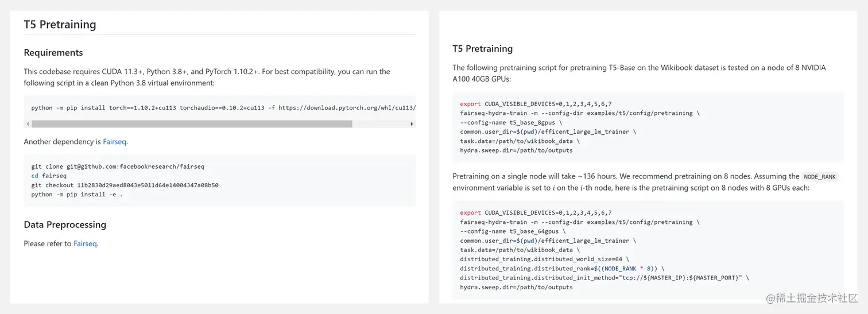Click the 'T5 Pretraining' heading in right panel
Image resolution: width=868 pixels, height=314 pixels.
click(482, 49)
